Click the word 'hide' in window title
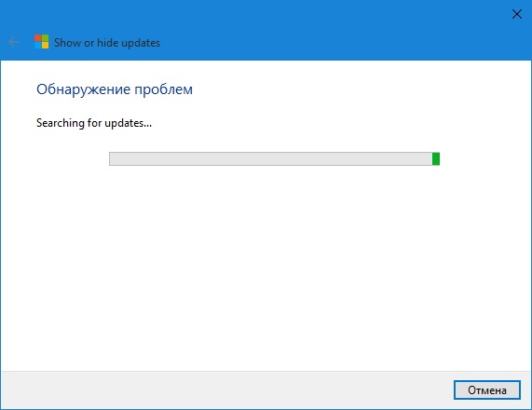The image size is (532, 410). click(x=107, y=43)
